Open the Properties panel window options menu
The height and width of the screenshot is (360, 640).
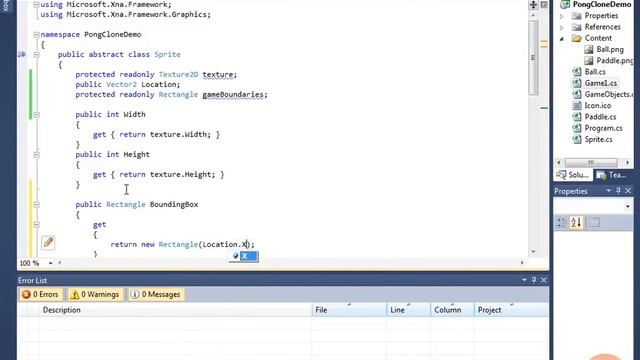click(x=608, y=191)
